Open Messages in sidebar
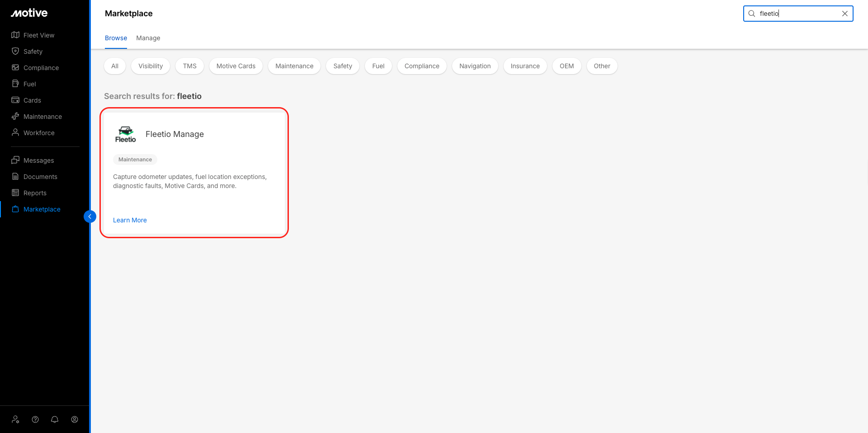This screenshot has height=433, width=868. click(38, 160)
